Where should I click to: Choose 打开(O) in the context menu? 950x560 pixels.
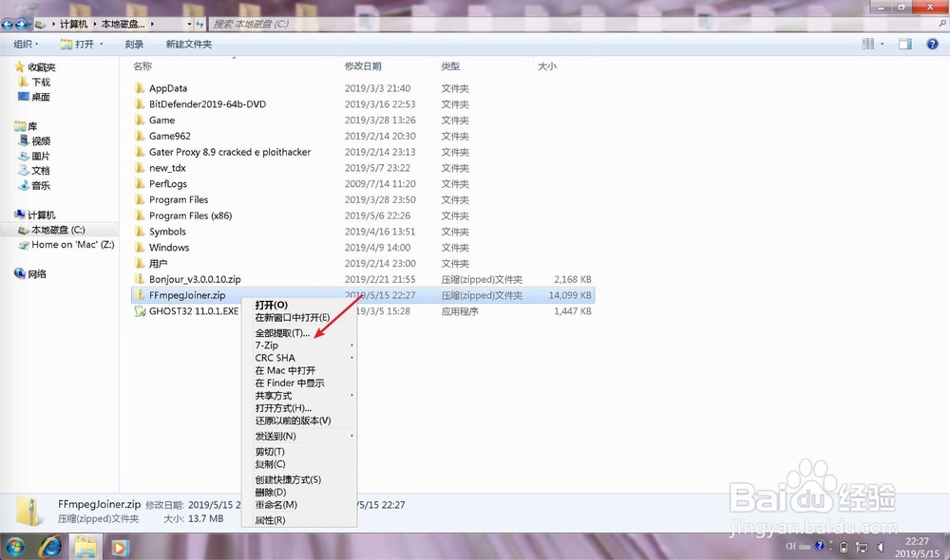[271, 305]
